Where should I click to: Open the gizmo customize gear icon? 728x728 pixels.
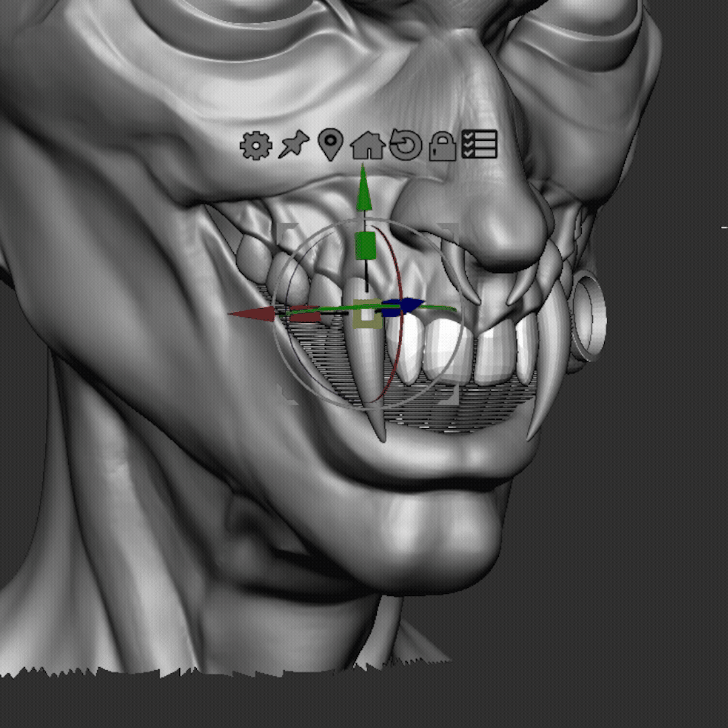(256, 146)
